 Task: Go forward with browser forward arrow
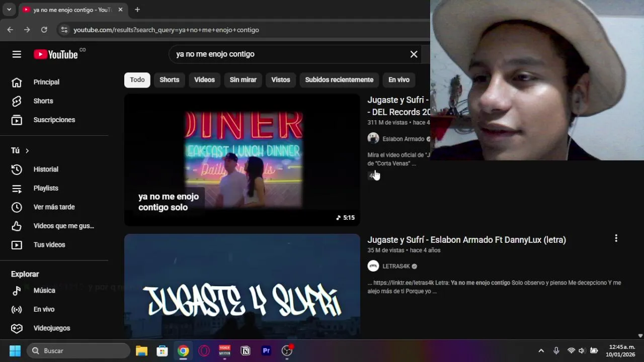click(x=27, y=30)
